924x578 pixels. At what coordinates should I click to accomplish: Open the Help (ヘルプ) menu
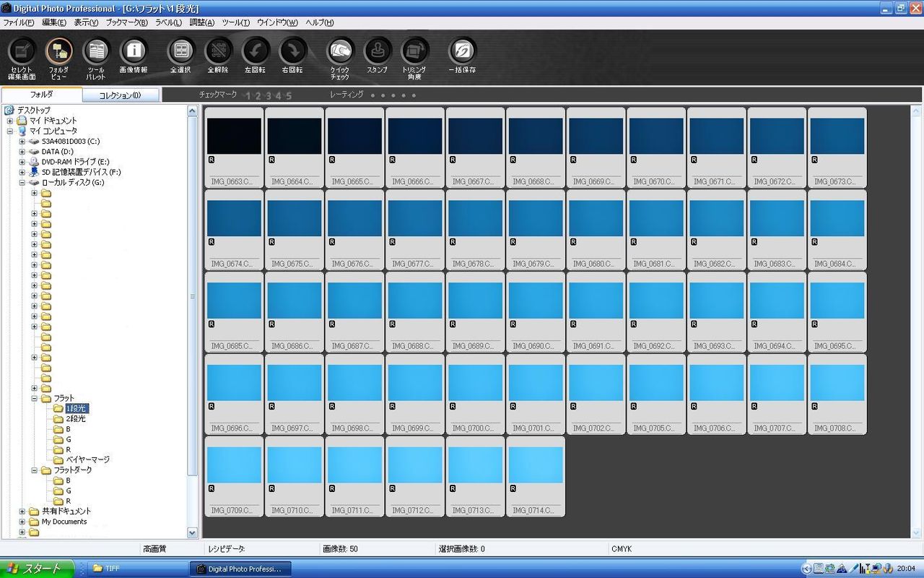(318, 22)
